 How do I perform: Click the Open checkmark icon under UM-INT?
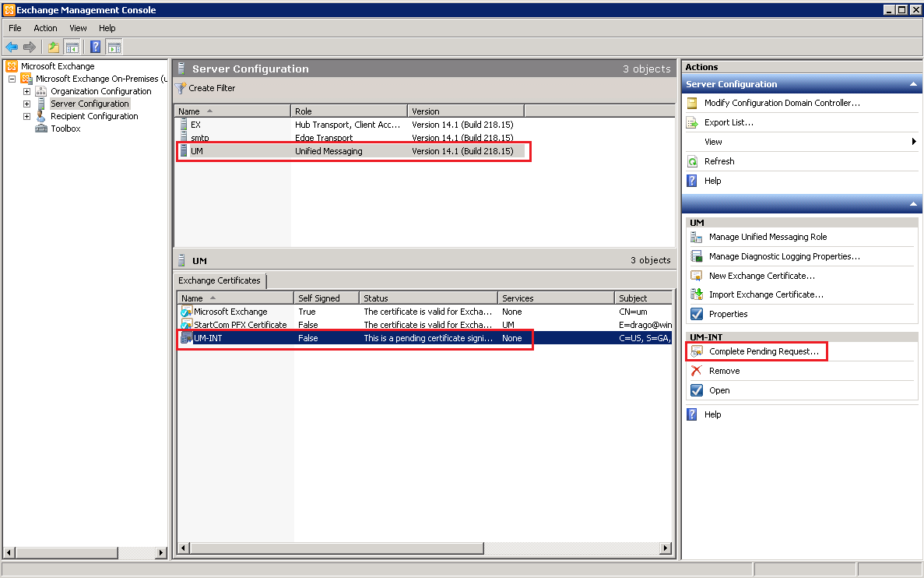click(697, 390)
